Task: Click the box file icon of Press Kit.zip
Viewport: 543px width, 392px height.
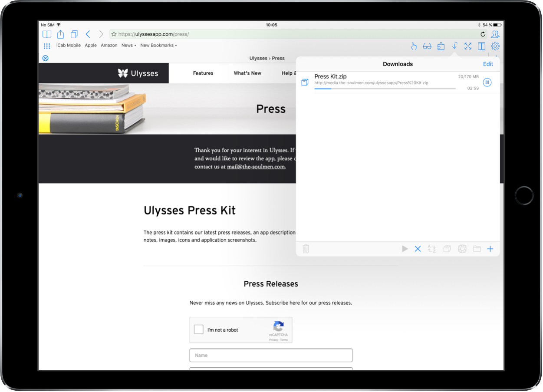Action: 305,82
